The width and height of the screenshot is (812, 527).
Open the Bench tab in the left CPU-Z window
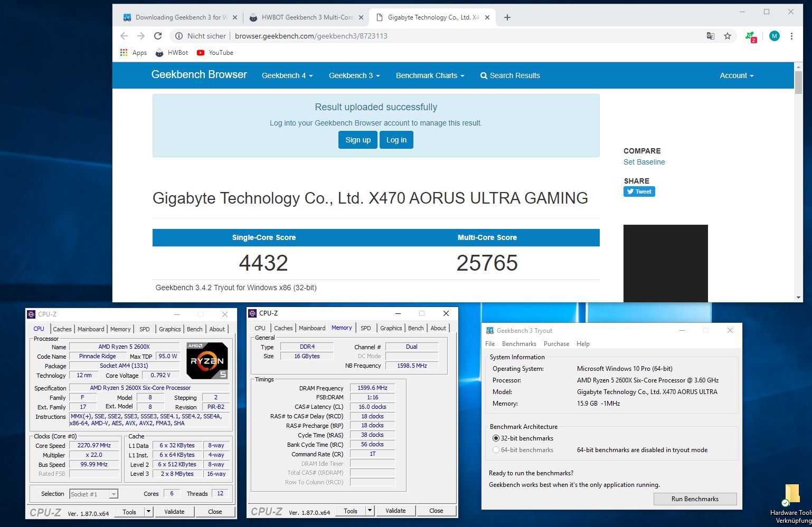point(194,329)
